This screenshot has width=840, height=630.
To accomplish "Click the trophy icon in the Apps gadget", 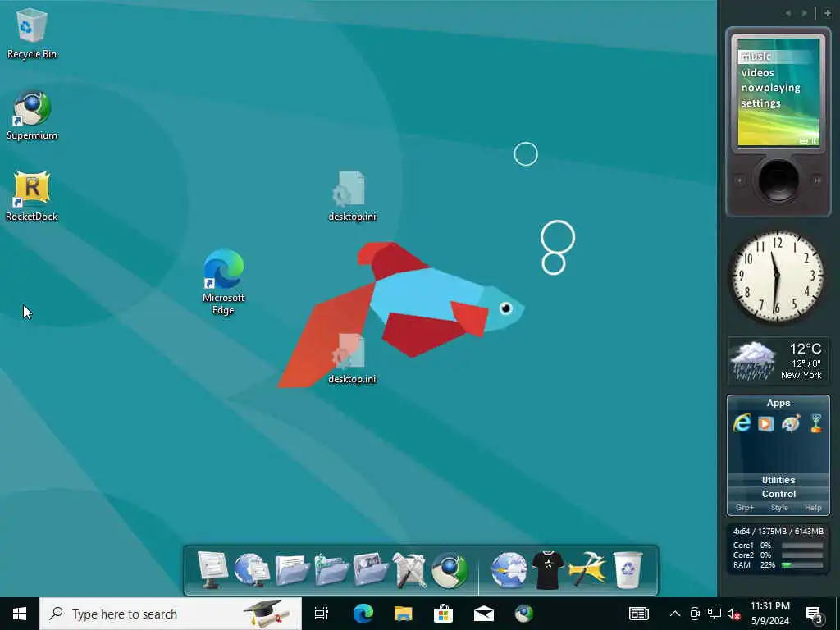I will pos(816,423).
